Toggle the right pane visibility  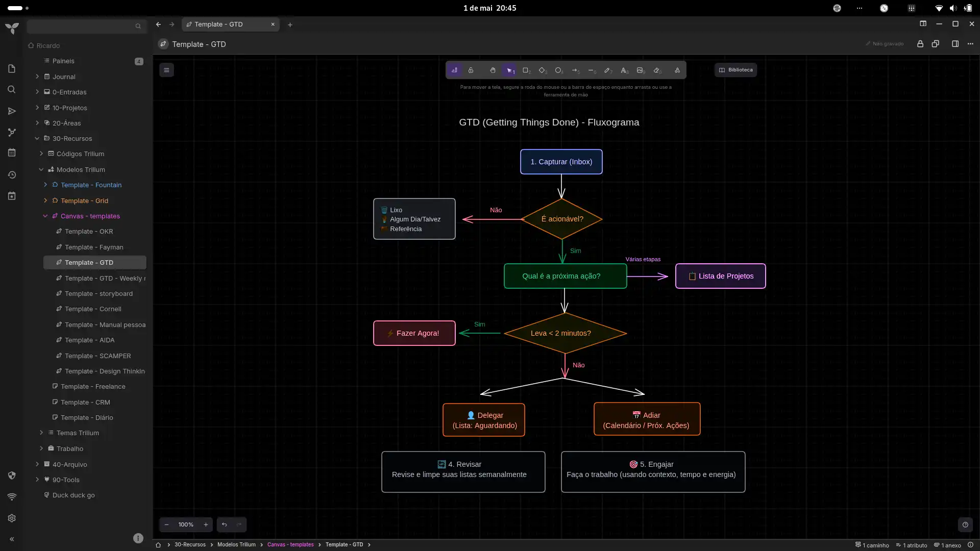[955, 44]
